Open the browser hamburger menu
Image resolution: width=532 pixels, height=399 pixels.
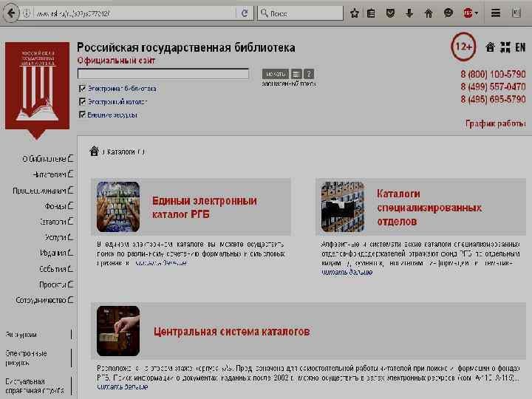coord(496,13)
